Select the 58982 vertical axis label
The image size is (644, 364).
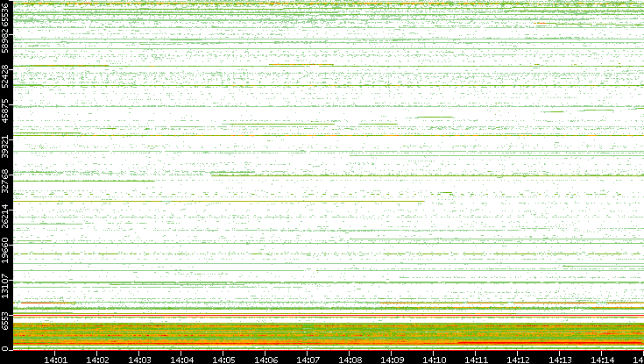coord(5,40)
